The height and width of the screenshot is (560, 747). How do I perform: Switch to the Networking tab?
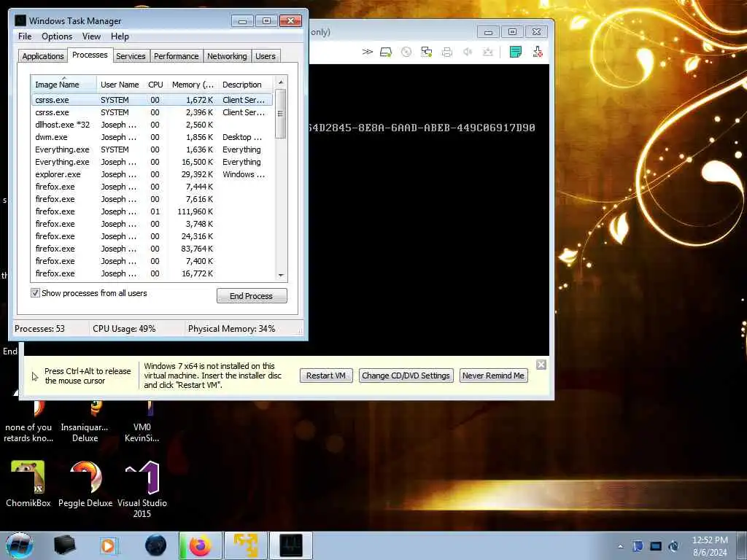(x=227, y=56)
